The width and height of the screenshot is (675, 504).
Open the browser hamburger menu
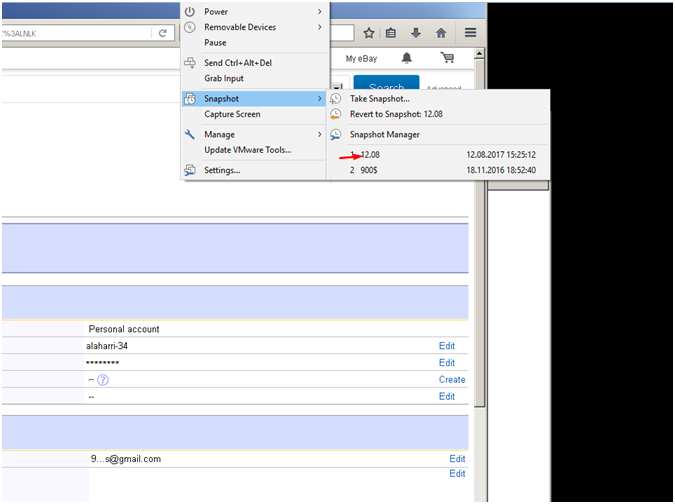471,33
